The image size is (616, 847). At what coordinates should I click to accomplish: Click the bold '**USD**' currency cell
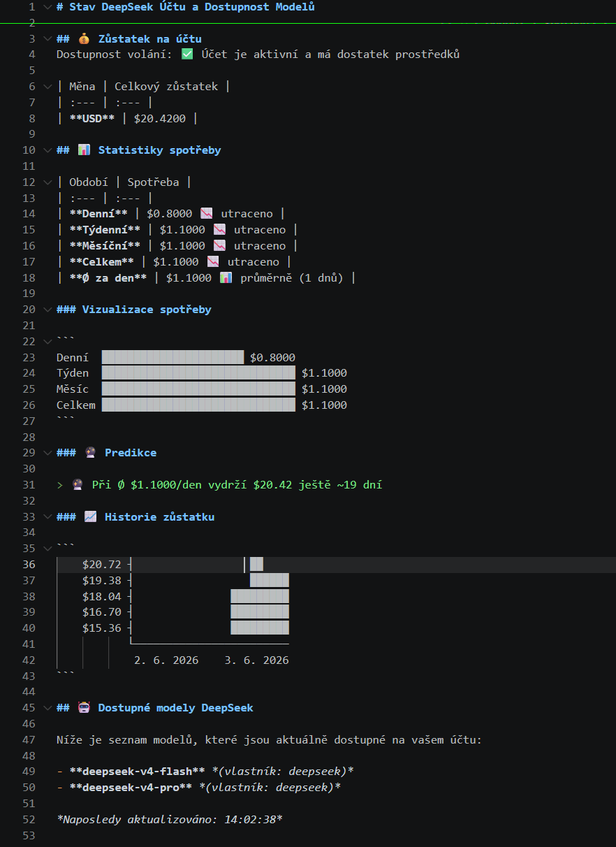click(x=92, y=119)
